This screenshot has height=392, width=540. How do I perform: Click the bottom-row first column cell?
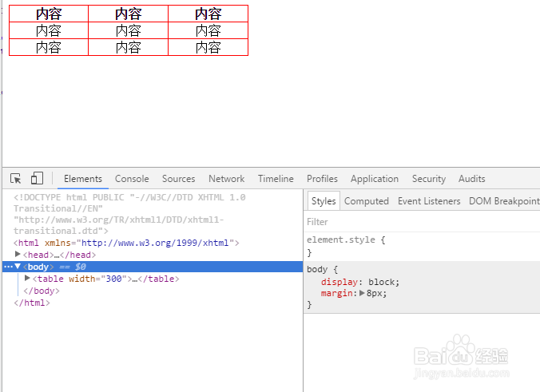[x=49, y=47]
